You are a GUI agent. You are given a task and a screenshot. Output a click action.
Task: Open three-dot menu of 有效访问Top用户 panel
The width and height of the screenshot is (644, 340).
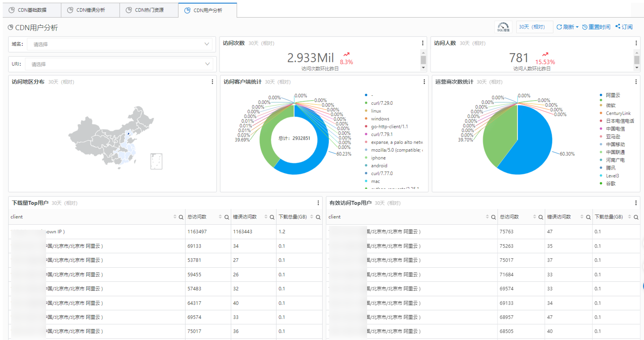pyautogui.click(x=636, y=203)
